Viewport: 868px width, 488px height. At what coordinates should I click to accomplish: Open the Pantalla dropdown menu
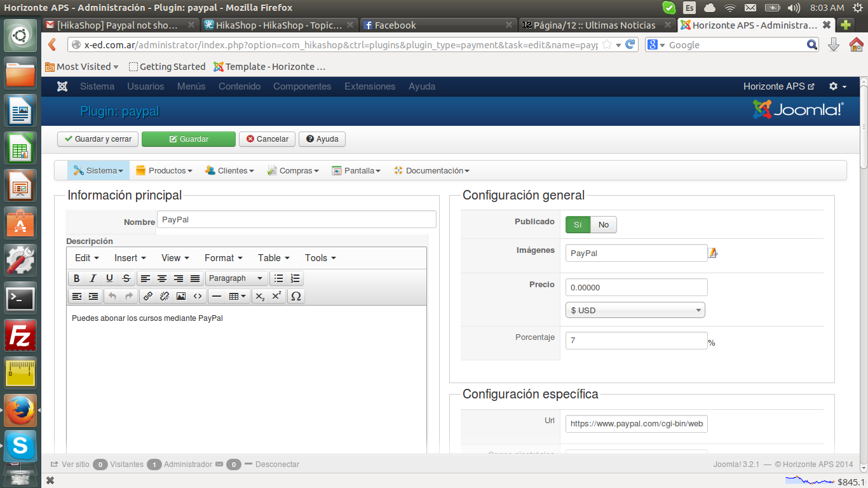pos(356,170)
